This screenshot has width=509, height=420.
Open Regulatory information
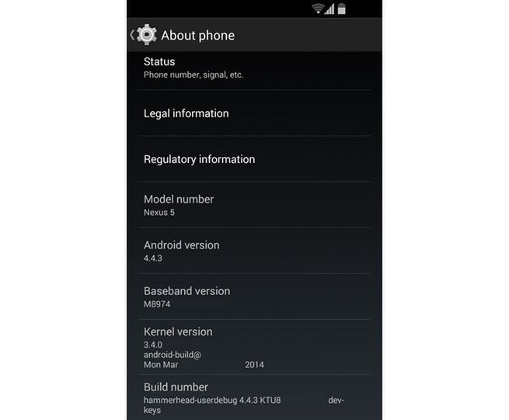coord(255,159)
